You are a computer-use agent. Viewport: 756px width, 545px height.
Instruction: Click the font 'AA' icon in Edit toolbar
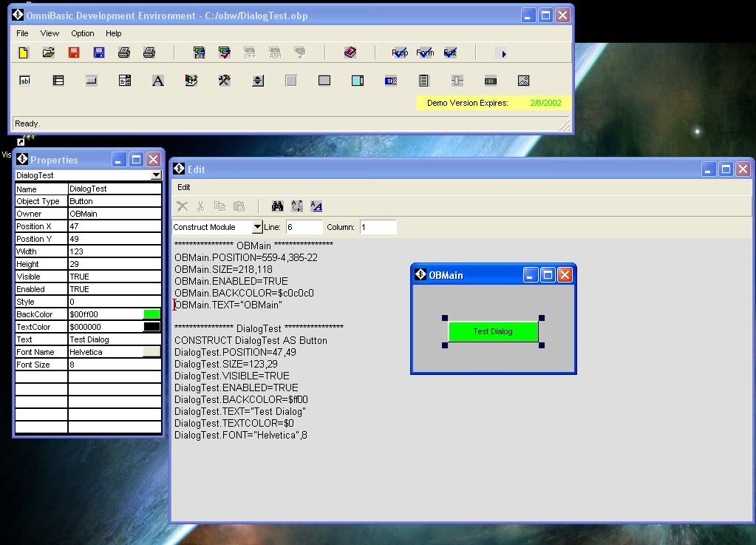click(x=316, y=206)
